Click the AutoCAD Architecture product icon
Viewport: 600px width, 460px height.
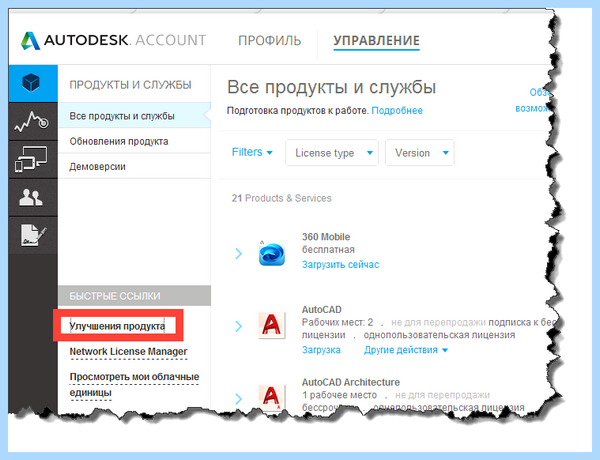(272, 397)
